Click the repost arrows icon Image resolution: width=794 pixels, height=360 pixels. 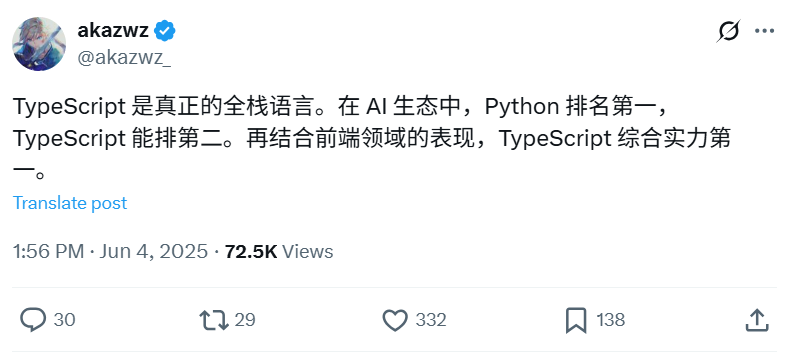coord(214,320)
